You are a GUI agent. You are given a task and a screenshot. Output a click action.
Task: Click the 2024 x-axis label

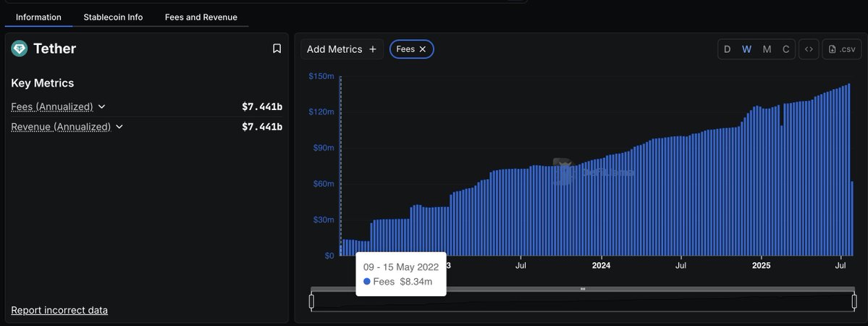[x=601, y=266]
